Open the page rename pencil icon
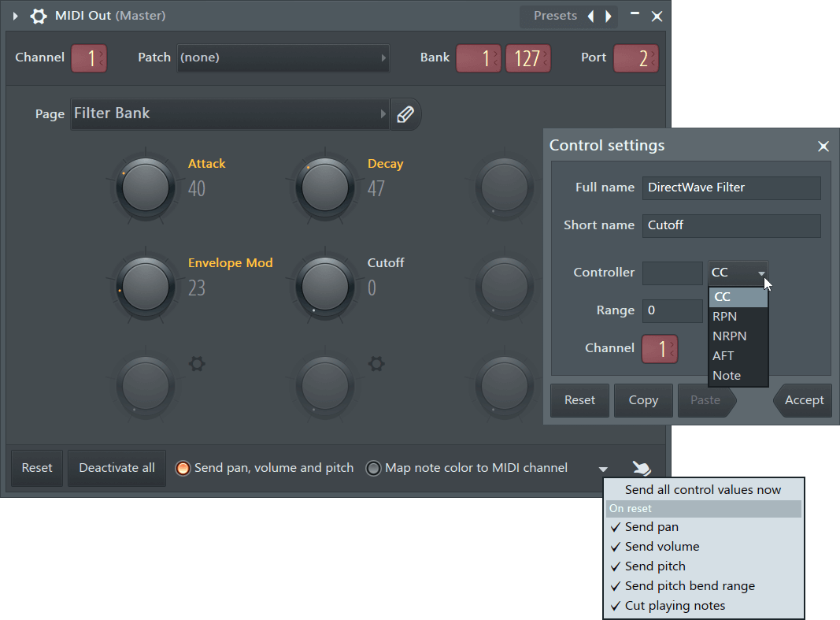This screenshot has width=840, height=620. point(405,113)
